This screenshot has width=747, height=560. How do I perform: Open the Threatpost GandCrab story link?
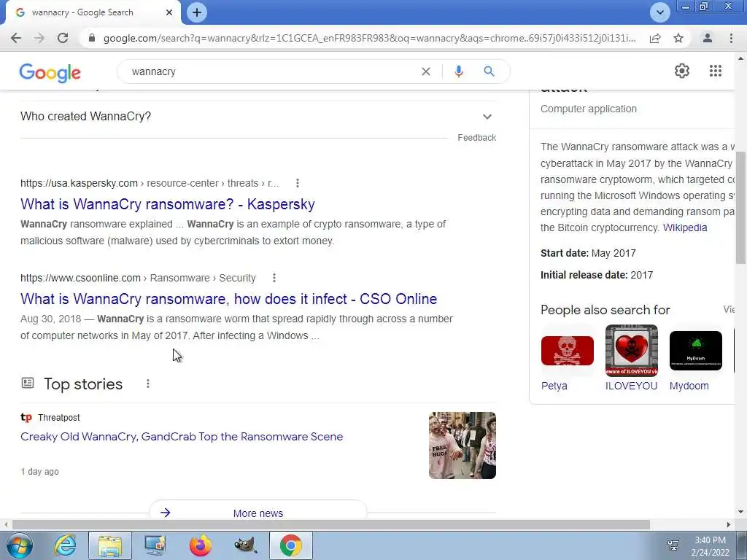pos(182,437)
